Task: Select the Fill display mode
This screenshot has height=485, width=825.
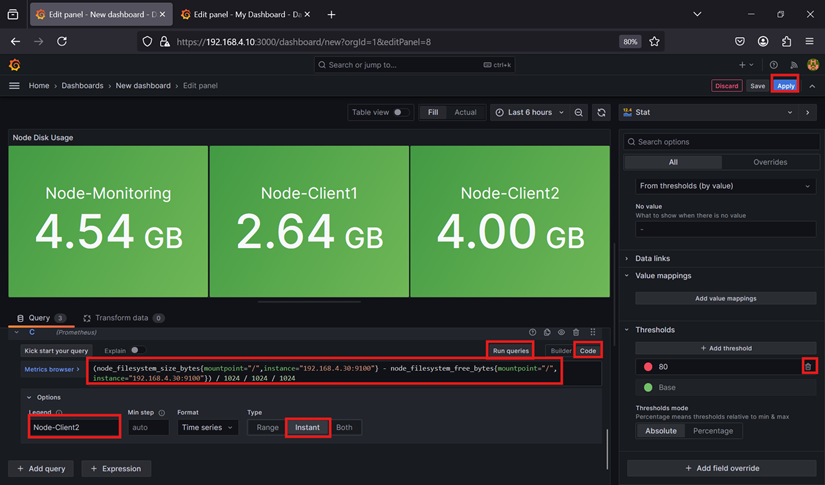Action: click(x=433, y=113)
